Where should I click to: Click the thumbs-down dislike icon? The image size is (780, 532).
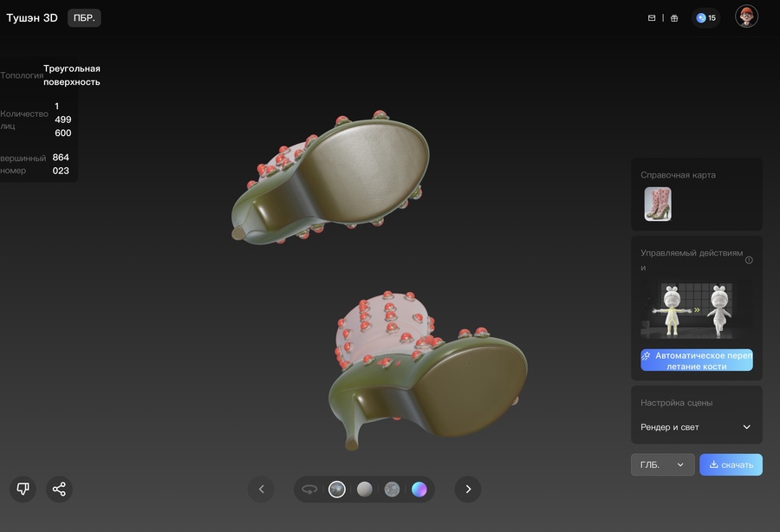click(23, 489)
